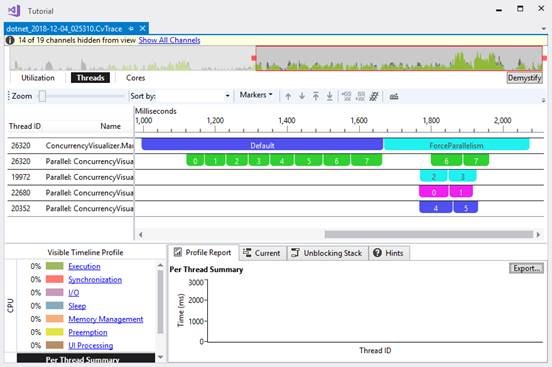
Task: Click the red Synchronization color swatch
Action: 55,279
